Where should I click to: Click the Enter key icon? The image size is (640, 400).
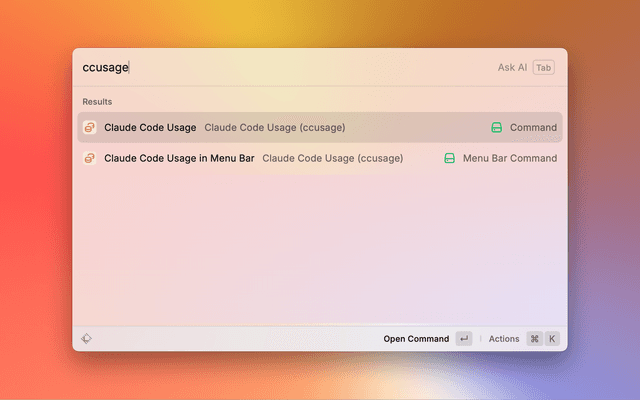[x=463, y=339]
